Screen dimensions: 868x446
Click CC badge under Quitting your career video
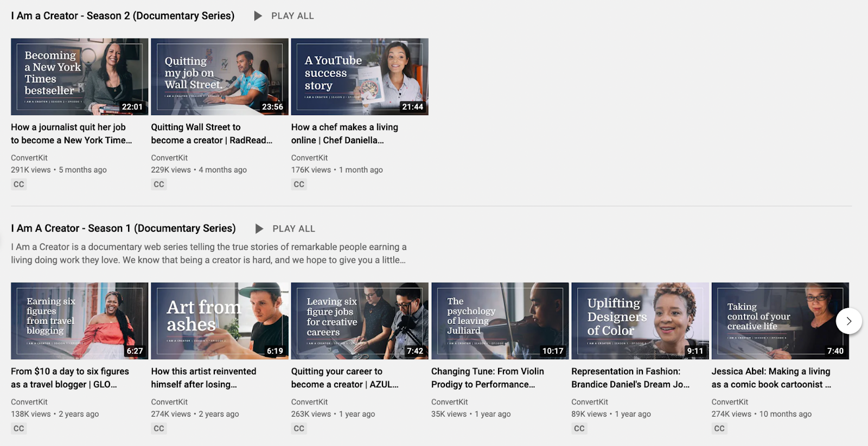(299, 429)
